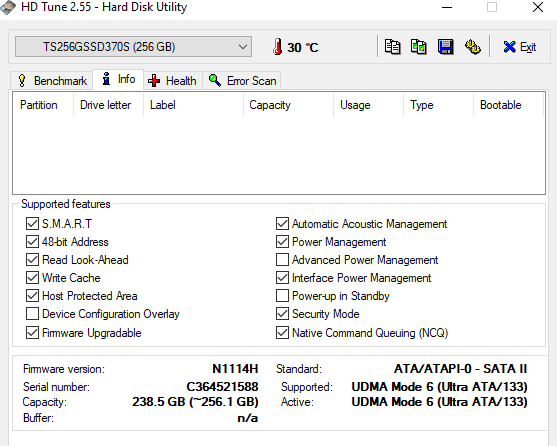The image size is (557, 446).
Task: Check the Device Configuration Overlay box
Action: coord(32,314)
